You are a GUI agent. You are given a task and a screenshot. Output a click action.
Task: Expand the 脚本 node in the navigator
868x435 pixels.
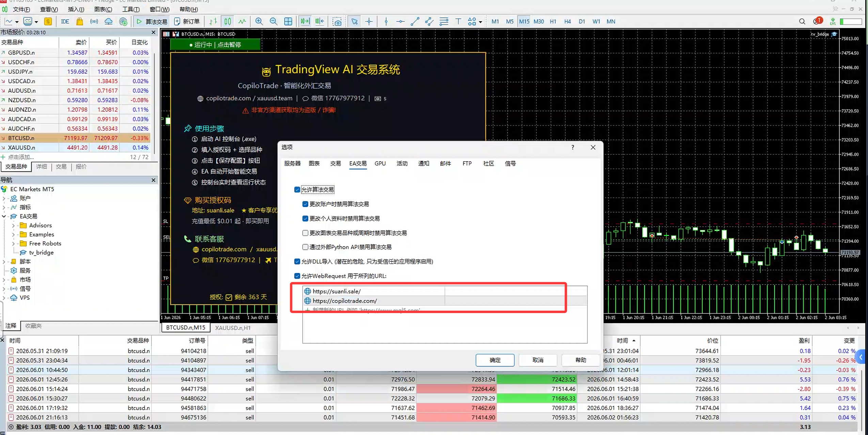coord(4,261)
